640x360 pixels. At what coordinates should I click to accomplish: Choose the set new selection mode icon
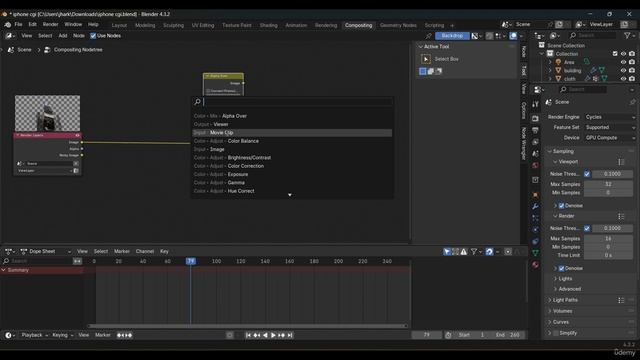pos(423,71)
